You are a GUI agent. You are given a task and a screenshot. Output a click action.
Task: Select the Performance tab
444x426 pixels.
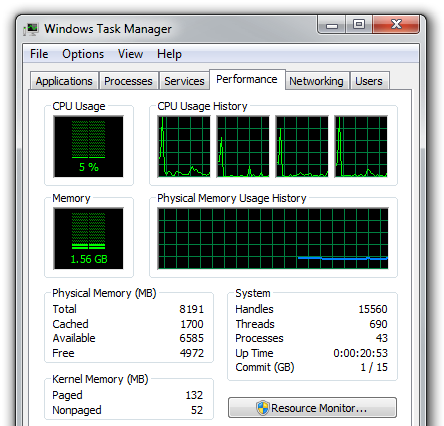coord(247,79)
